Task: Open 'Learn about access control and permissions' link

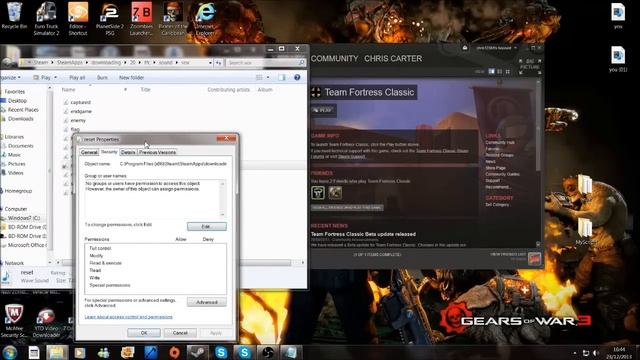Action: pos(129,317)
